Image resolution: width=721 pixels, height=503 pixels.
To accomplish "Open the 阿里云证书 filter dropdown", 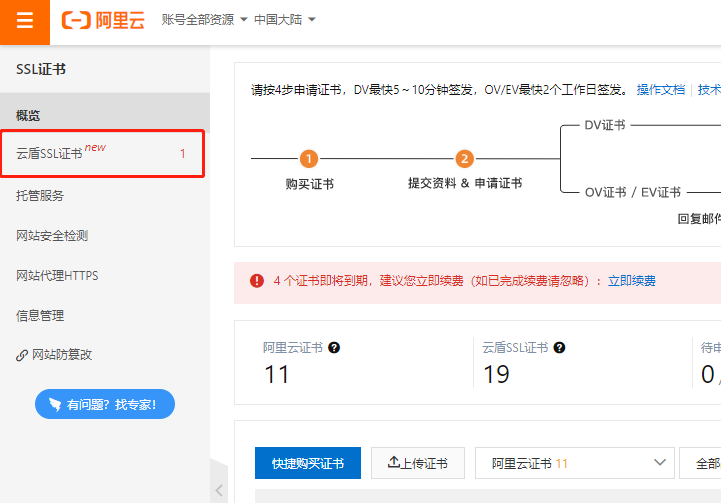I will point(575,463).
